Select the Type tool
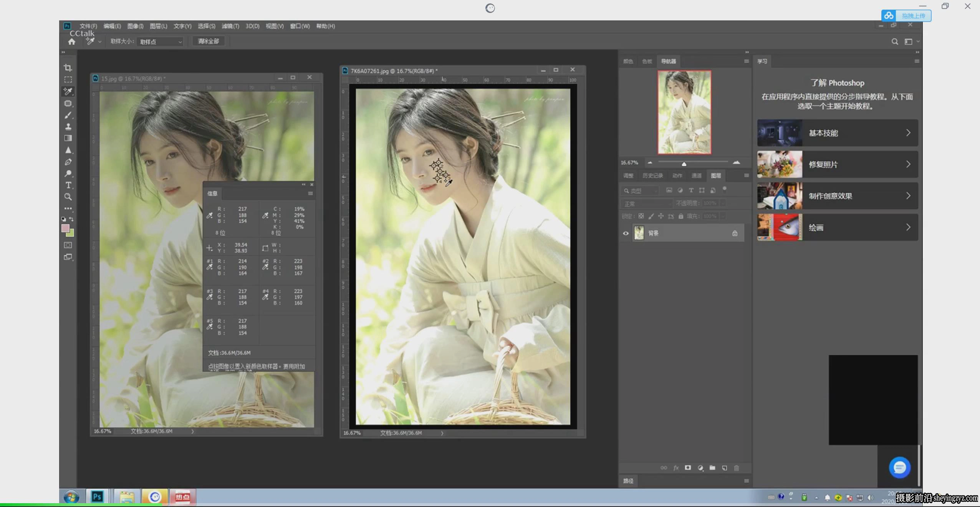 pos(68,185)
